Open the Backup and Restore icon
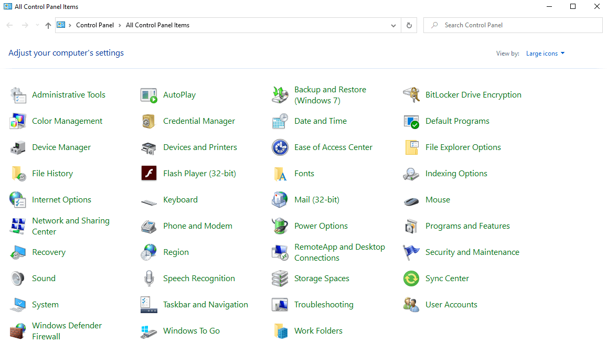Screen dimensions: 607x364 tap(280, 95)
